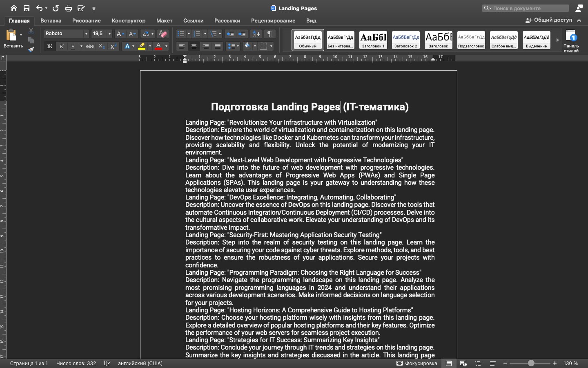
Task: Increase font size
Action: point(120,34)
